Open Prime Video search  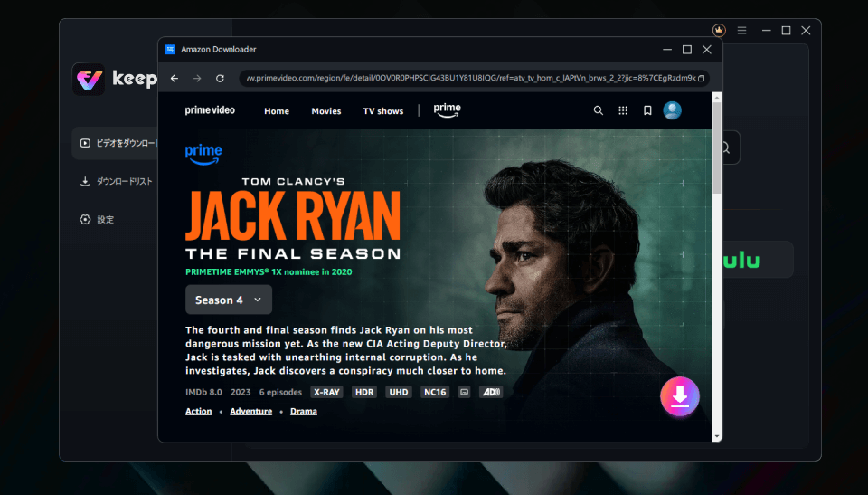pos(599,110)
